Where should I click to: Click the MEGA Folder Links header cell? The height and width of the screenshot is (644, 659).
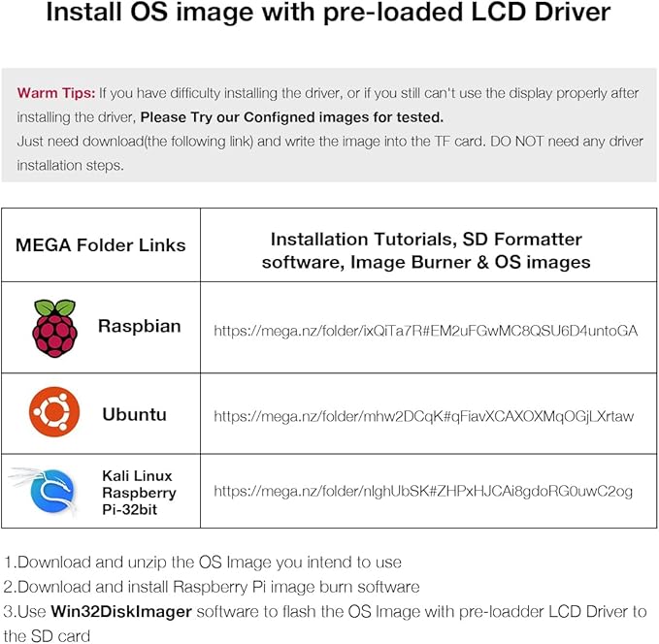click(100, 245)
